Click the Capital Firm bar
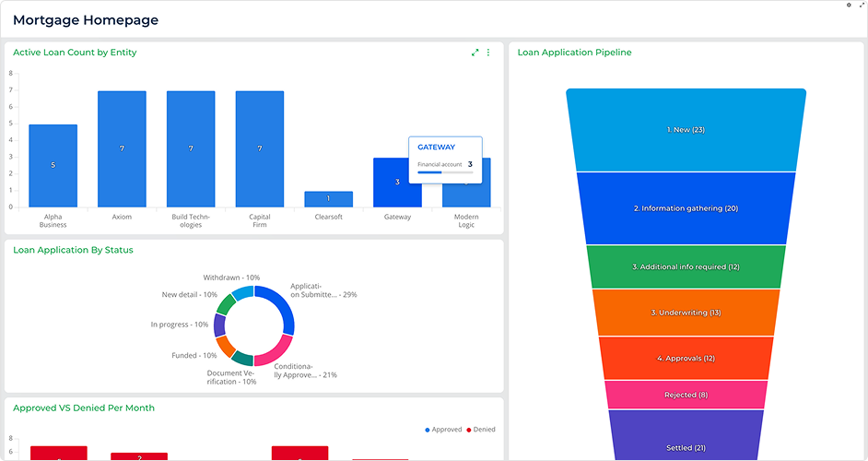Viewport: 868px width, 461px height. coord(260,148)
